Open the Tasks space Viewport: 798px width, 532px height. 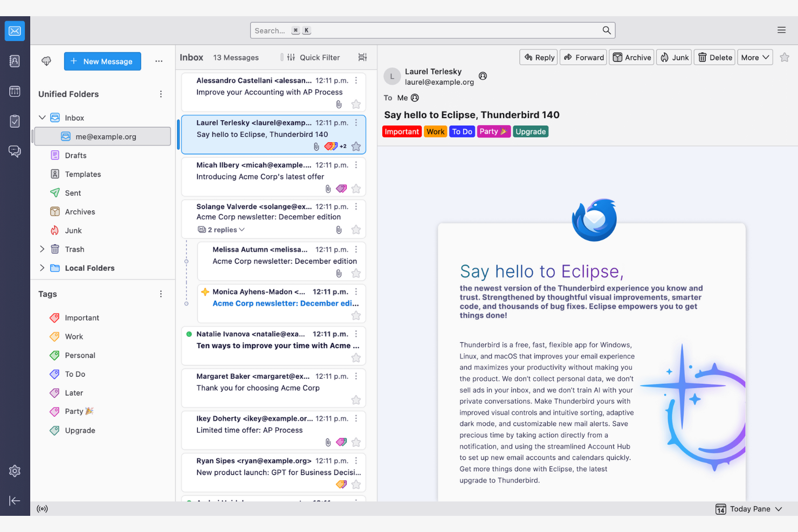pos(15,121)
